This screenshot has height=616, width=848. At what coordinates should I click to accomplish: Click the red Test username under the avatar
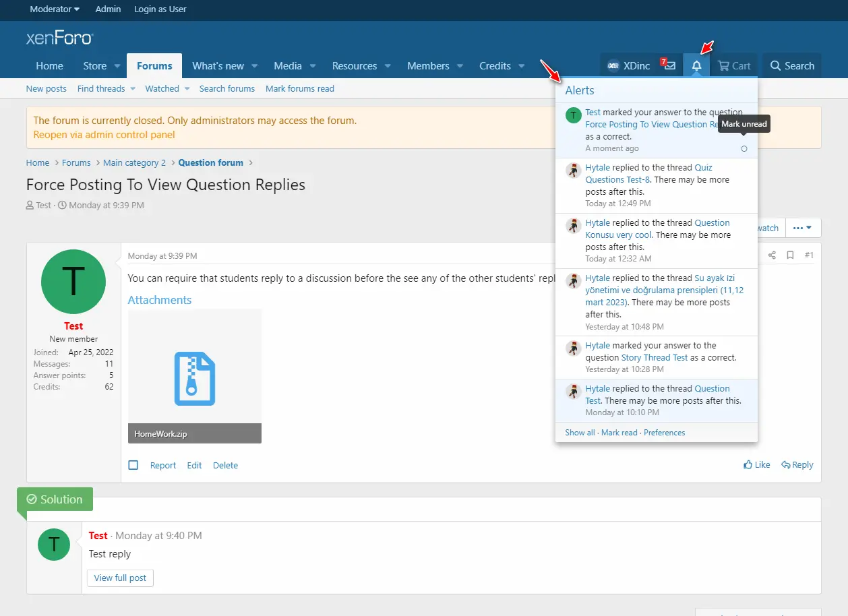tap(73, 326)
